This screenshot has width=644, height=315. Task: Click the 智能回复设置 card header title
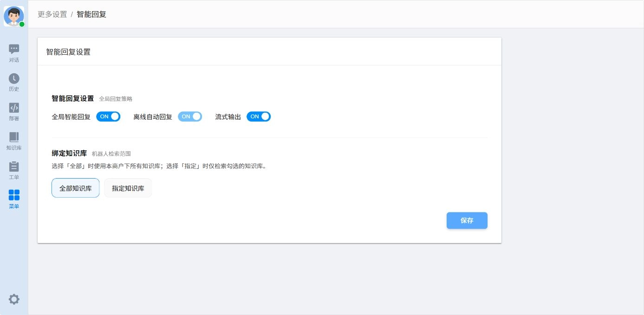(x=68, y=52)
